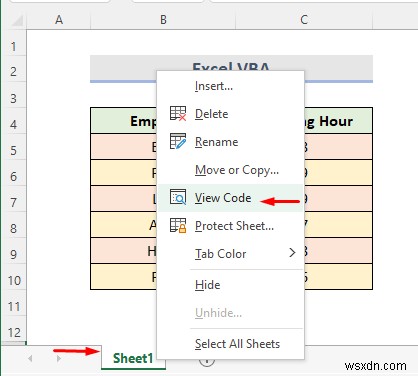Viewport: 418px width, 376px height.
Task: Select column A header
Action: [x=59, y=20]
